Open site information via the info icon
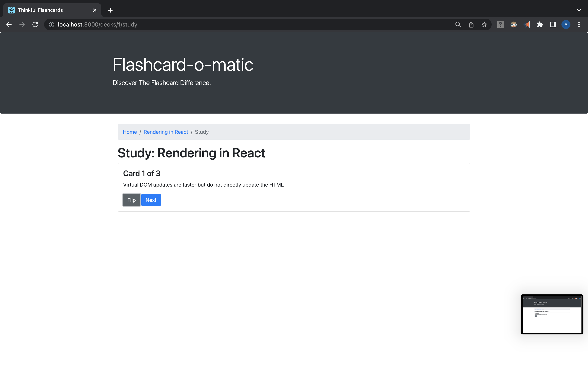This screenshot has width=588, height=367. tap(51, 24)
